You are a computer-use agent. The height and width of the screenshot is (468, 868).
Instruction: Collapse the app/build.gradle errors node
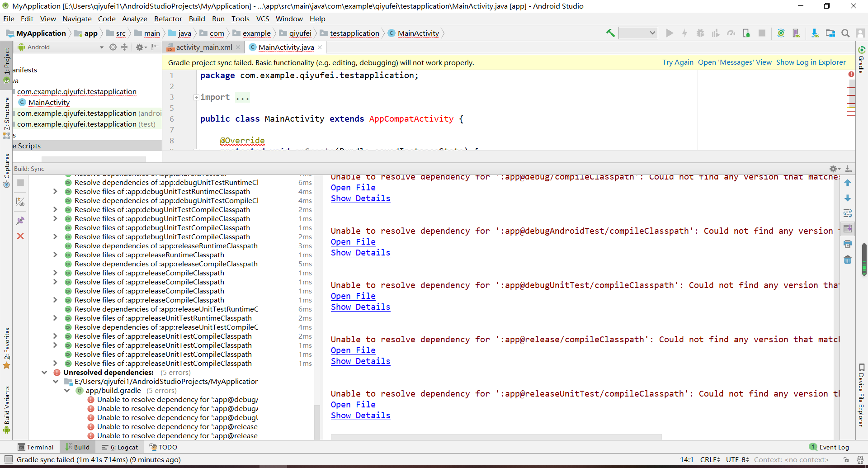(x=67, y=390)
